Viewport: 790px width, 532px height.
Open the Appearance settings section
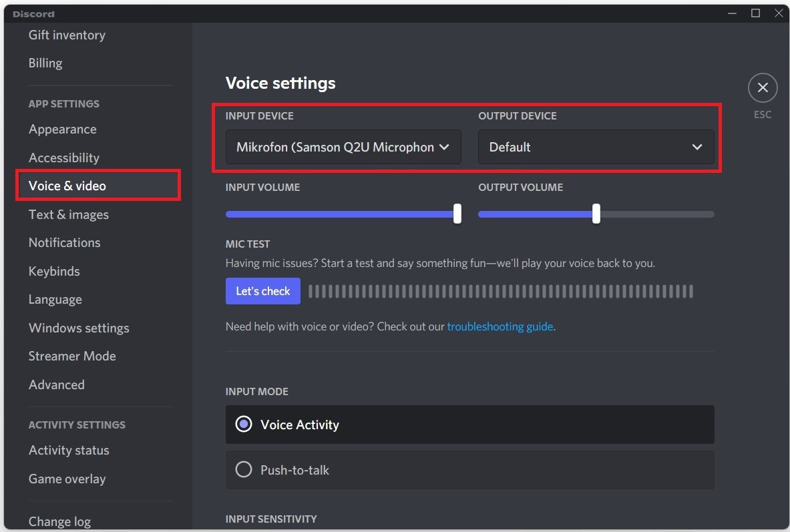point(63,129)
